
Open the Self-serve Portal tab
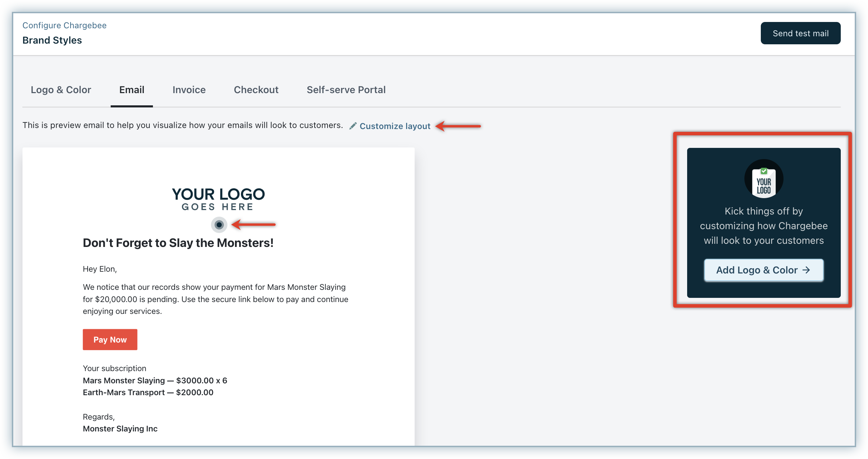[x=346, y=90]
